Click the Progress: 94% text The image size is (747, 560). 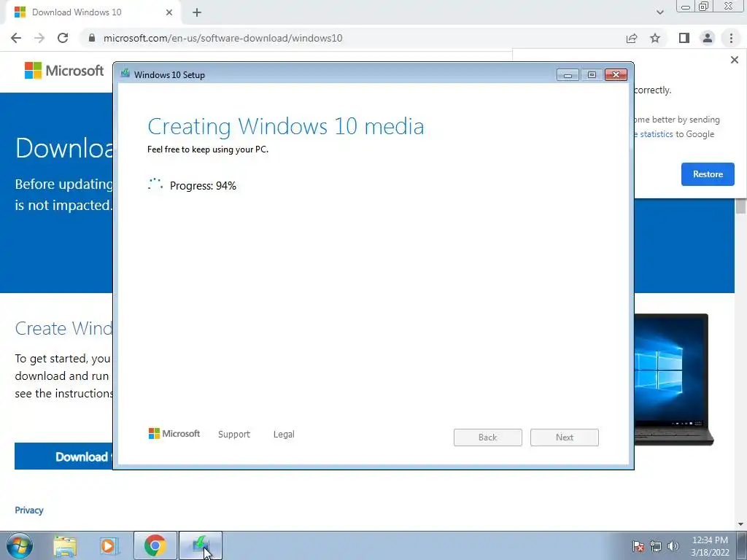pyautogui.click(x=203, y=186)
